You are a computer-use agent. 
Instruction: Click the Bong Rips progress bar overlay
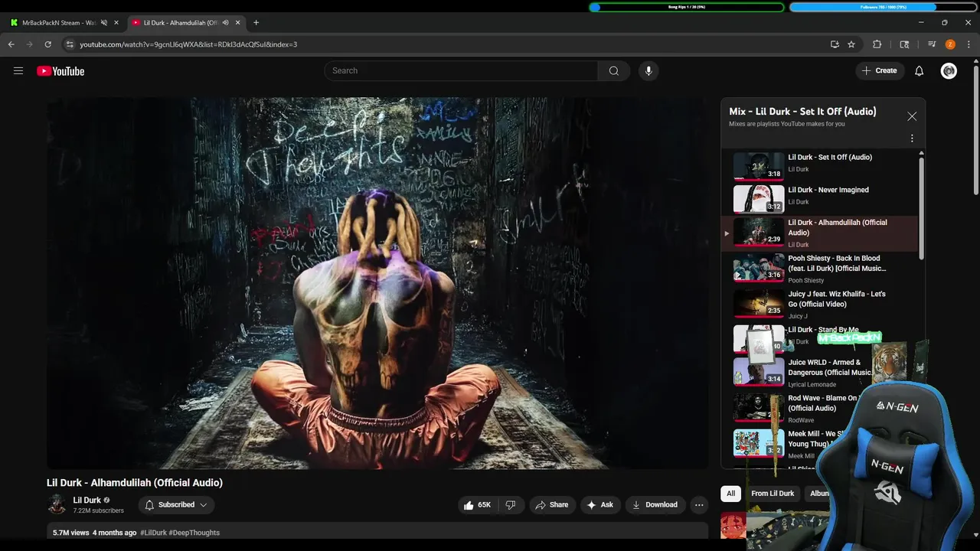coord(687,7)
